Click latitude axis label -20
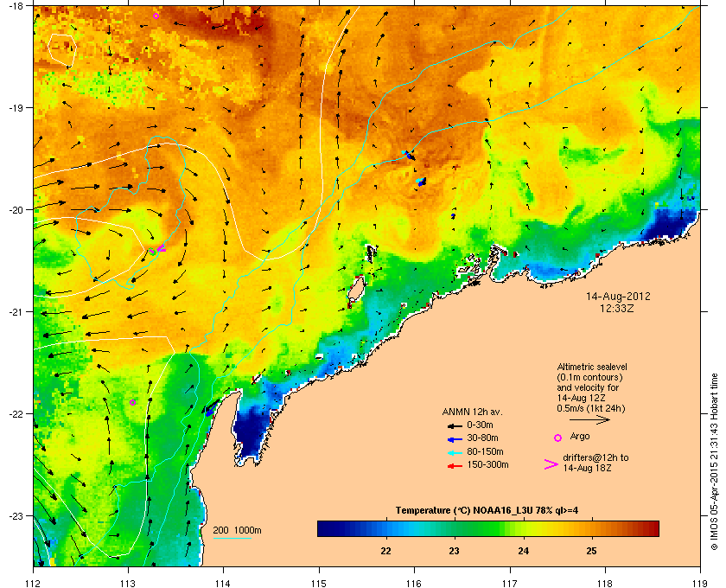The width and height of the screenshot is (726, 588). 15,210
